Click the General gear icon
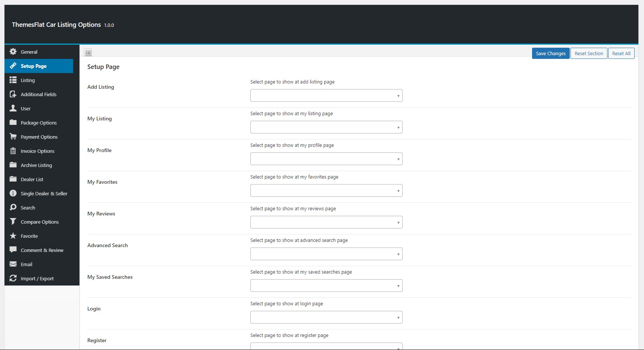Image resolution: width=644 pixels, height=350 pixels. 13,51
